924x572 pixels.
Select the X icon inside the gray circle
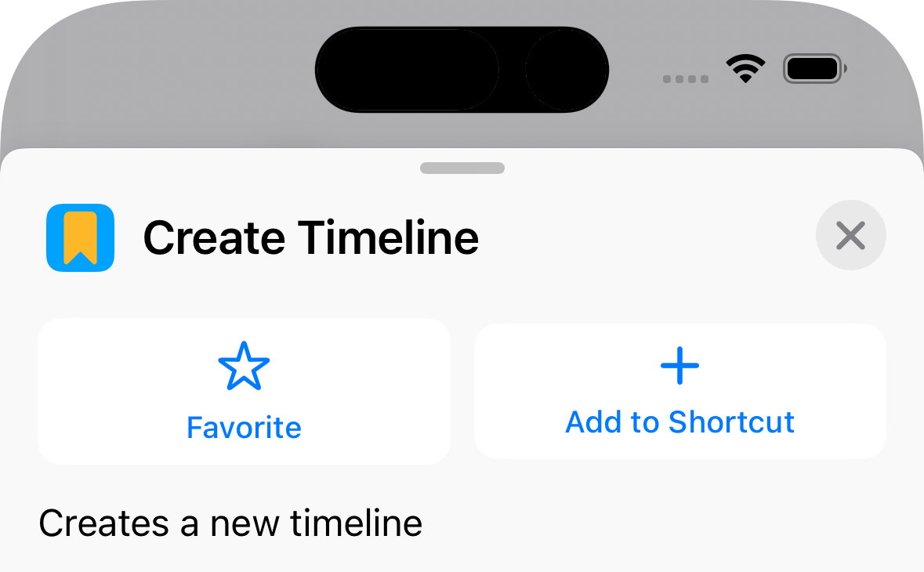[851, 235]
